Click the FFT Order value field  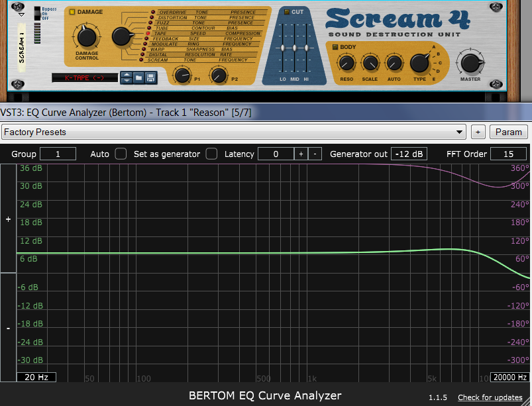(x=508, y=154)
